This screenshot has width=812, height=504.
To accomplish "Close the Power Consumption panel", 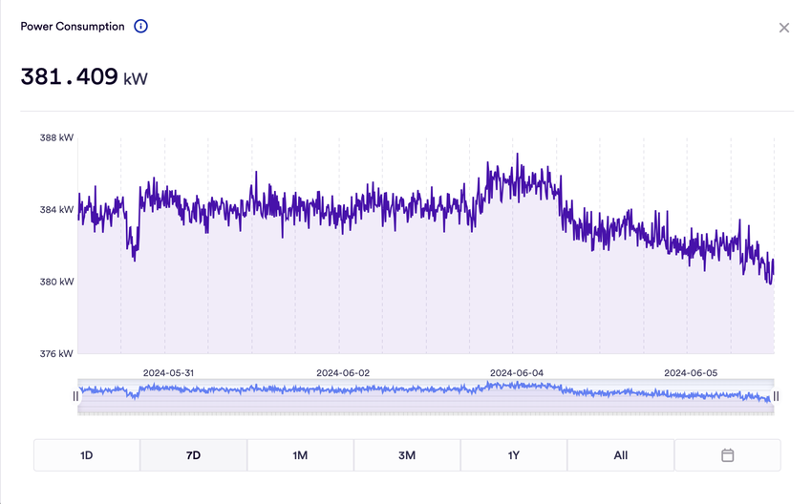I will (x=784, y=28).
